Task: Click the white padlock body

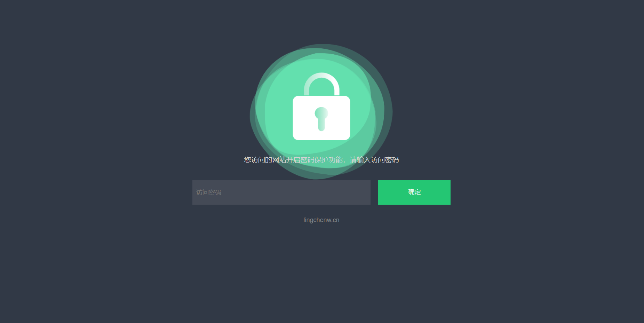Action: click(321, 118)
